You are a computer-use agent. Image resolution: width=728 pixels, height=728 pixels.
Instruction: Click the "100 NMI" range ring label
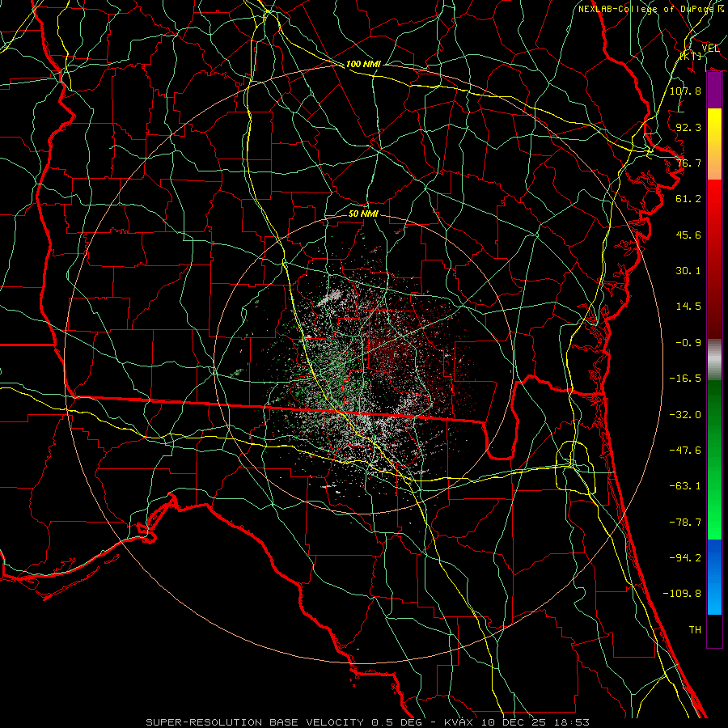(x=363, y=64)
